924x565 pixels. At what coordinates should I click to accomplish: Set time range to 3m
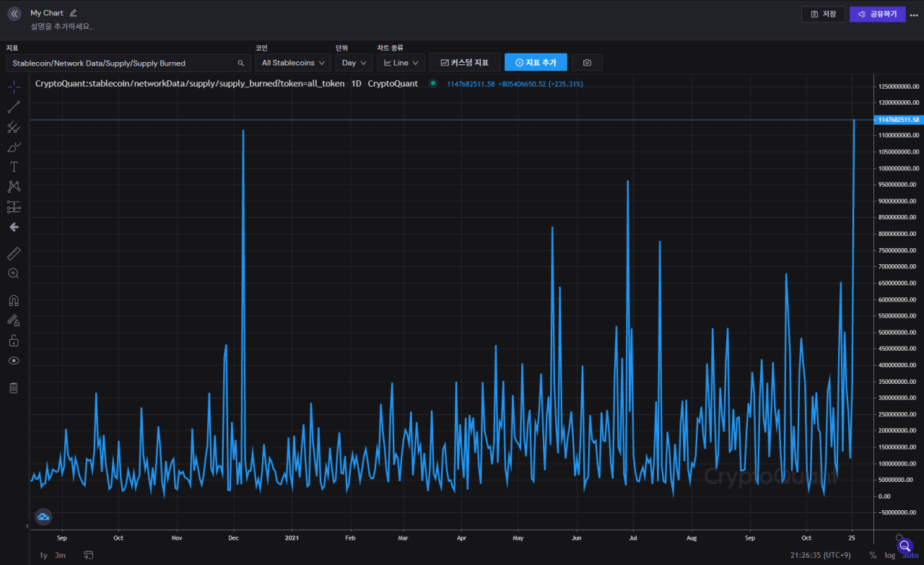click(60, 555)
